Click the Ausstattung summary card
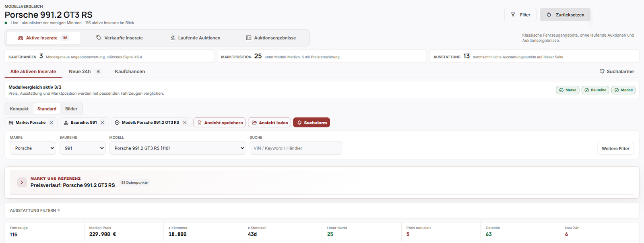 (535, 56)
